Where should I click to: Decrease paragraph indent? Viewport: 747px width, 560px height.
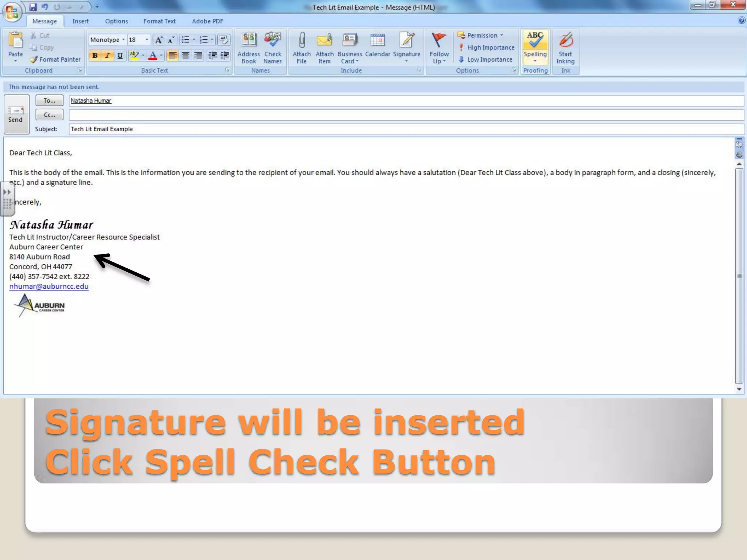tap(212, 55)
